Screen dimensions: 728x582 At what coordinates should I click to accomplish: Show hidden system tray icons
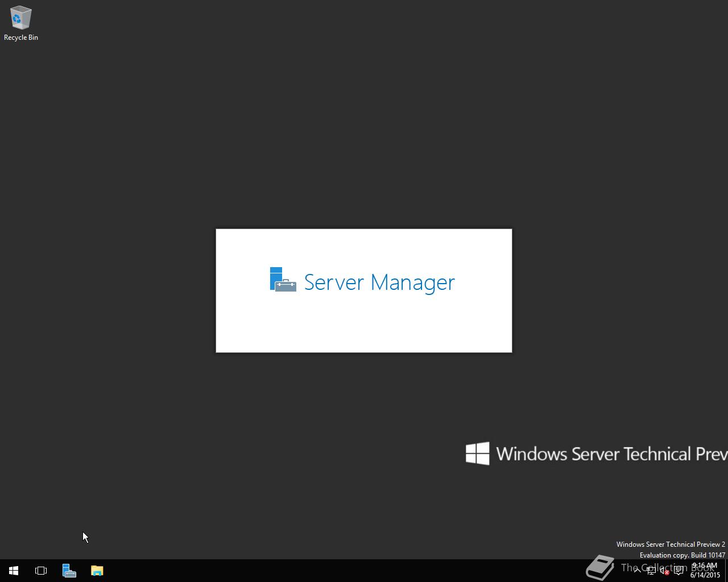638,571
